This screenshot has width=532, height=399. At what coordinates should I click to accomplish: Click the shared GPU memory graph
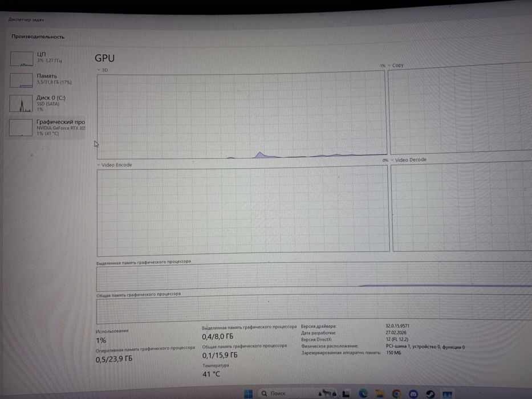314,308
